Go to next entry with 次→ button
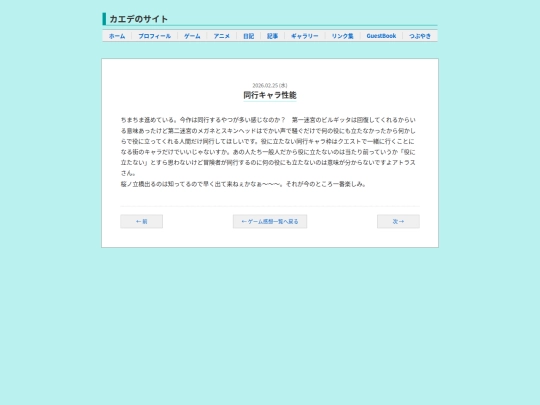This screenshot has height=405, width=540. coord(398,221)
